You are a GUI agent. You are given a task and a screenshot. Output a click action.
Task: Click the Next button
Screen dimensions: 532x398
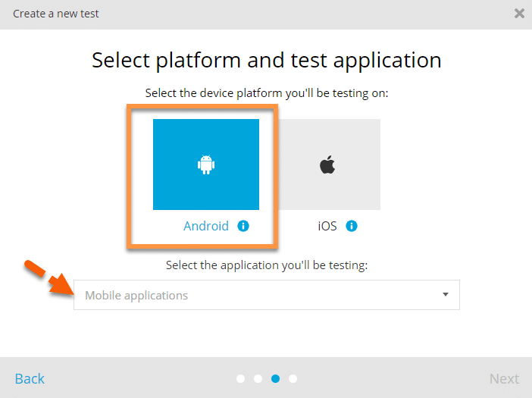point(504,378)
